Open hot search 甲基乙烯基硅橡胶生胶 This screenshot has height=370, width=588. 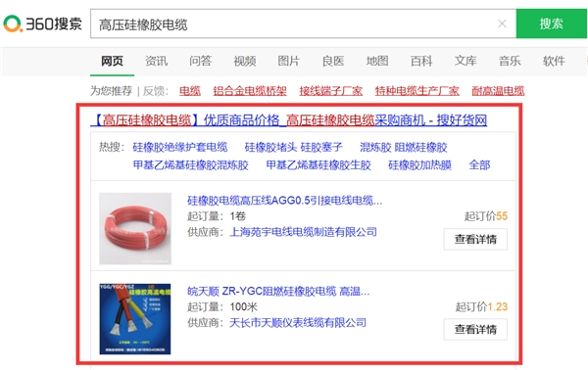tap(318, 165)
